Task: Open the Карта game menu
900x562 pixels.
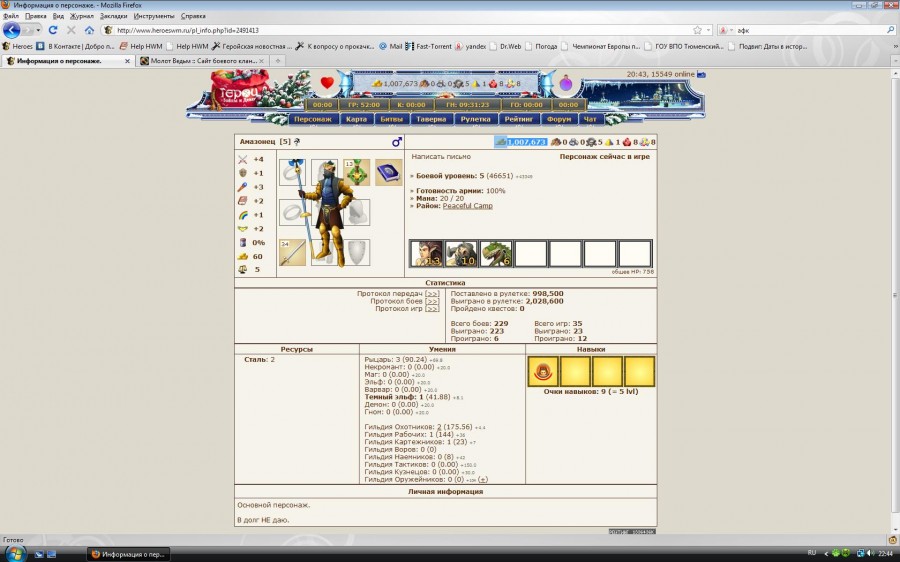Action: pyautogui.click(x=356, y=119)
